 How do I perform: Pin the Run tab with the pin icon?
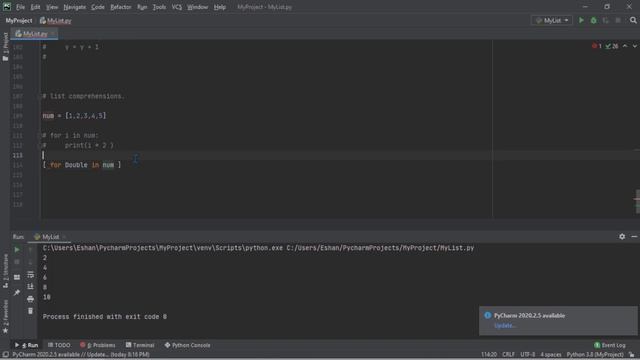click(x=17, y=293)
